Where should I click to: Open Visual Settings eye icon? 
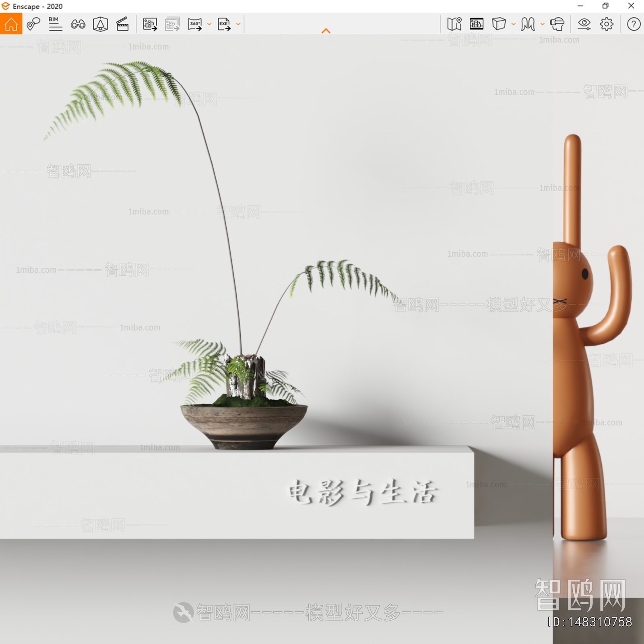[584, 24]
